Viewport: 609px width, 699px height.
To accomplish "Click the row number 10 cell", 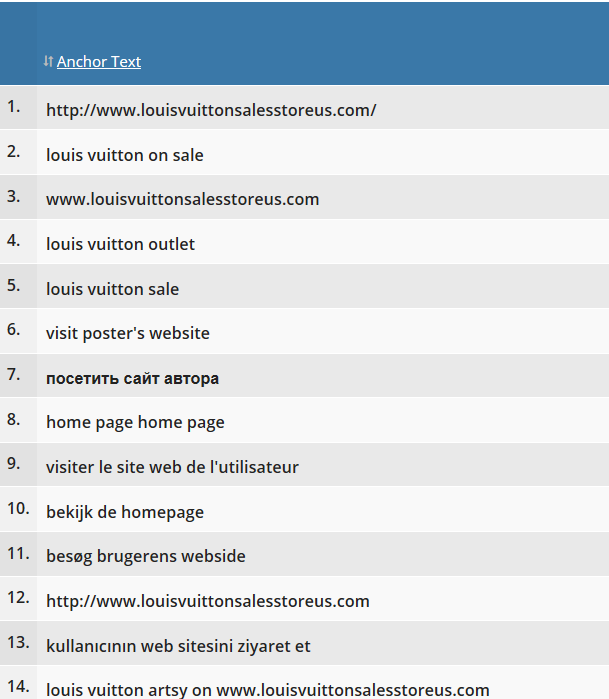I will [18, 509].
